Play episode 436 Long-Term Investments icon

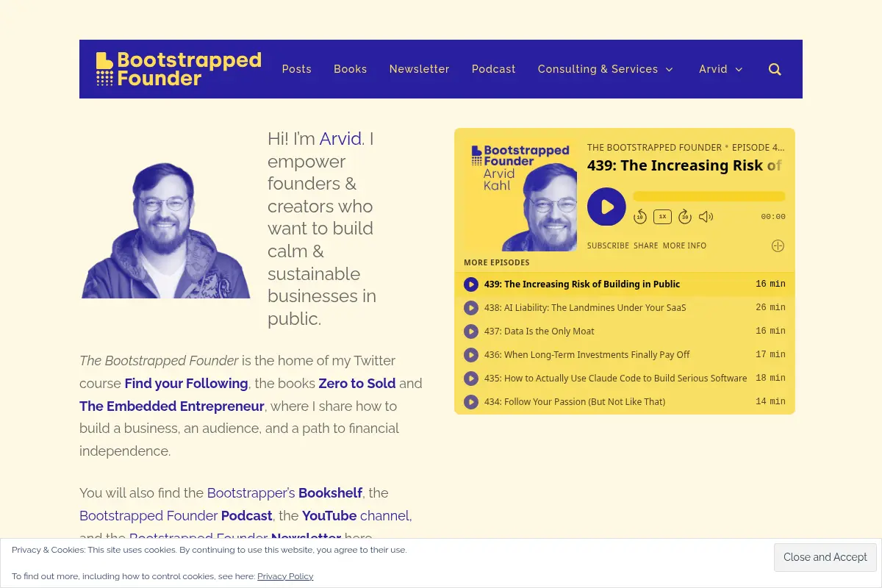coord(471,355)
